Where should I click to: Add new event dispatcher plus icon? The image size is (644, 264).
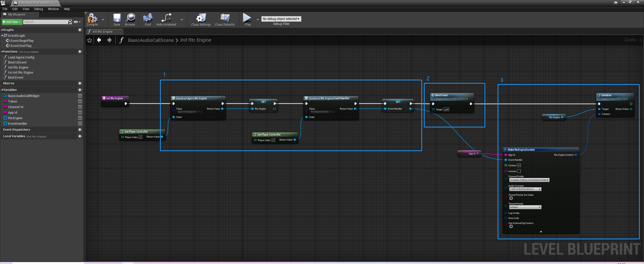(80, 129)
